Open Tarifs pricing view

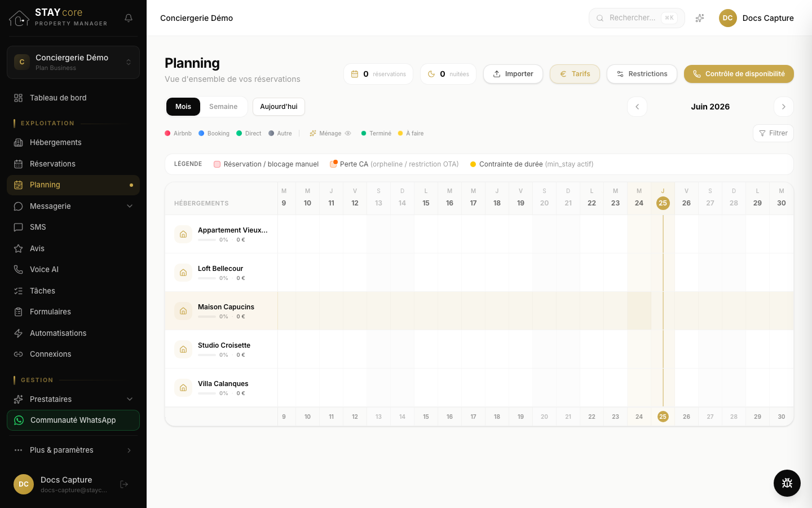[575, 74]
